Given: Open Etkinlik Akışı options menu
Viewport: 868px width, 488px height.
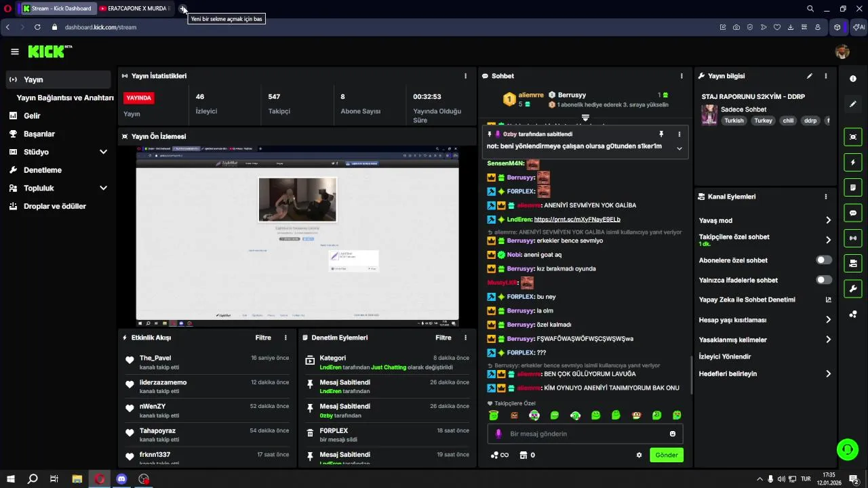Looking at the screenshot, I should click(x=285, y=338).
